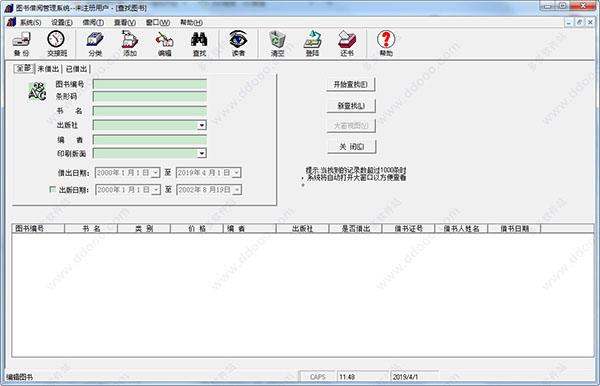Click the ABC search form icon
Viewport: 600px width, 386px height.
tap(37, 91)
